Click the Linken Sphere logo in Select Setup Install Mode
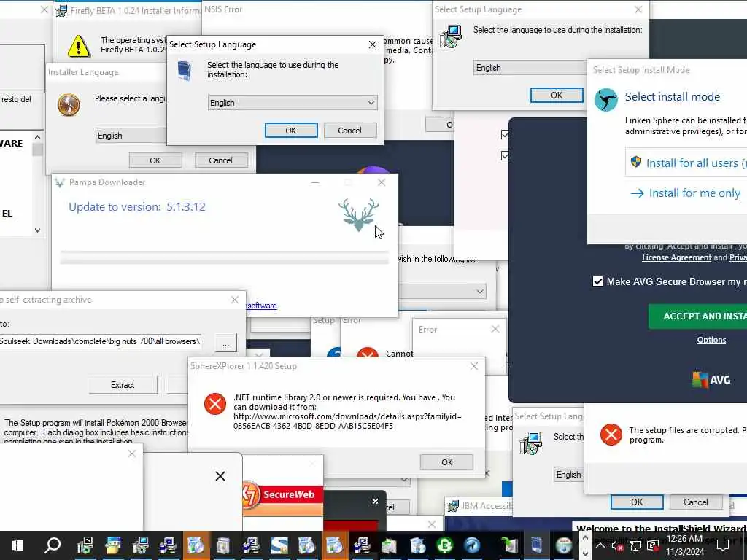 [x=606, y=100]
